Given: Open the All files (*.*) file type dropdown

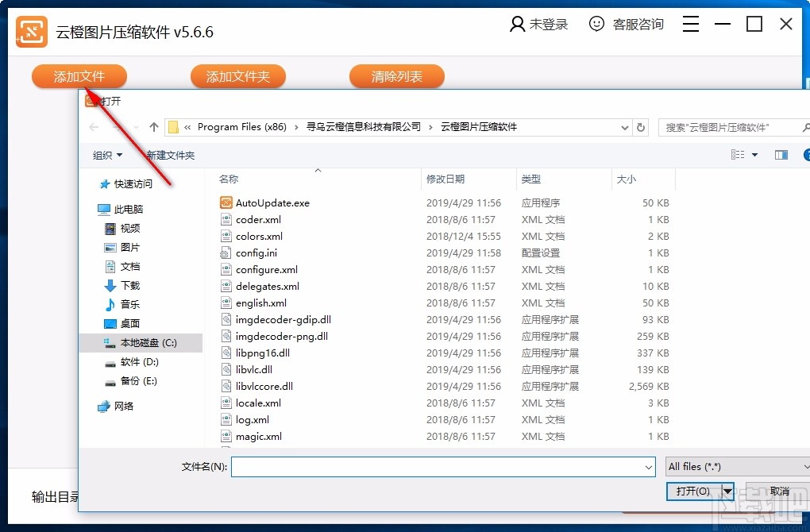Looking at the screenshot, I should pyautogui.click(x=735, y=466).
